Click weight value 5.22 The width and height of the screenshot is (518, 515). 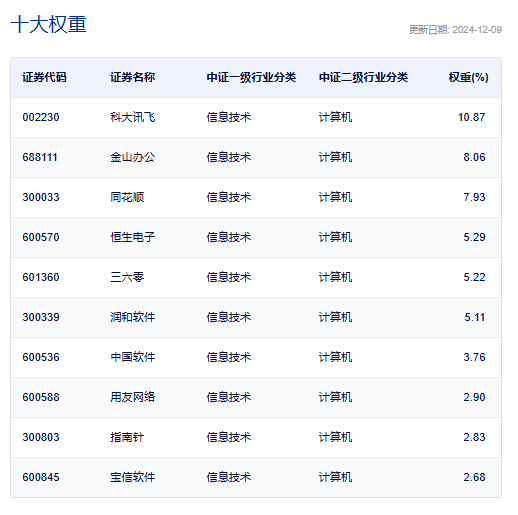pyautogui.click(x=474, y=277)
